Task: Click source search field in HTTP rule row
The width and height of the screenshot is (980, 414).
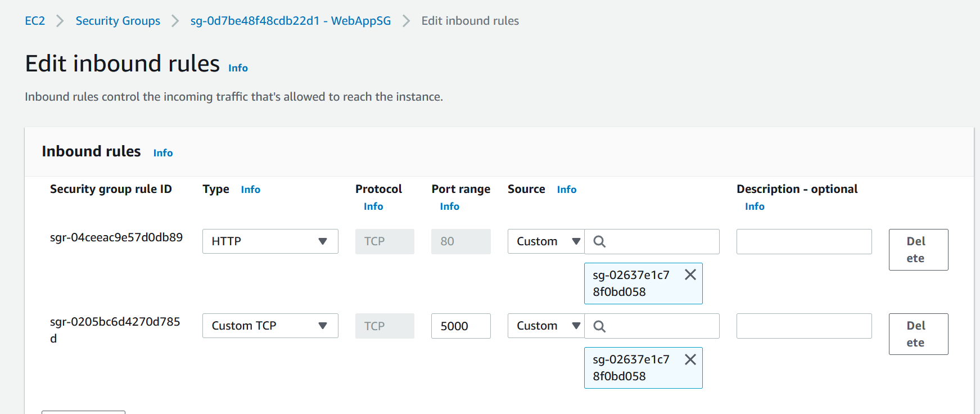Action: point(652,241)
